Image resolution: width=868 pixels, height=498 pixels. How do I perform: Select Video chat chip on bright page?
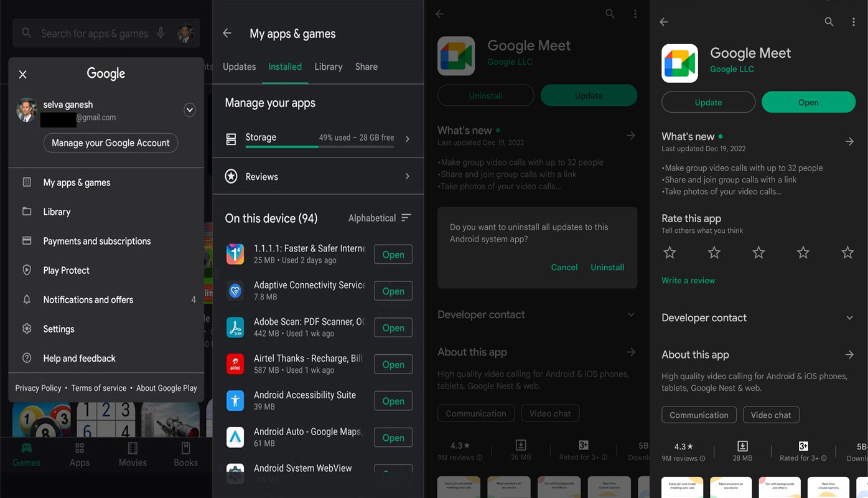pyautogui.click(x=771, y=415)
